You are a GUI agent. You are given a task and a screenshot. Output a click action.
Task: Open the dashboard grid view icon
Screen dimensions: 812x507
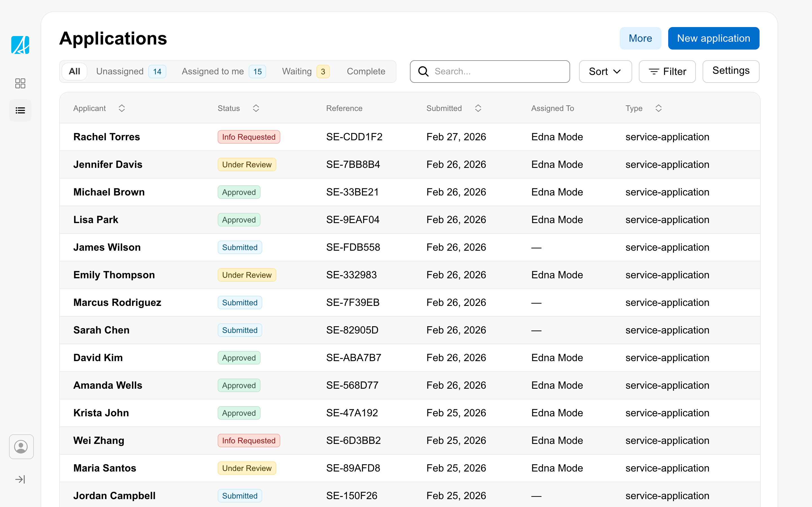[20, 83]
